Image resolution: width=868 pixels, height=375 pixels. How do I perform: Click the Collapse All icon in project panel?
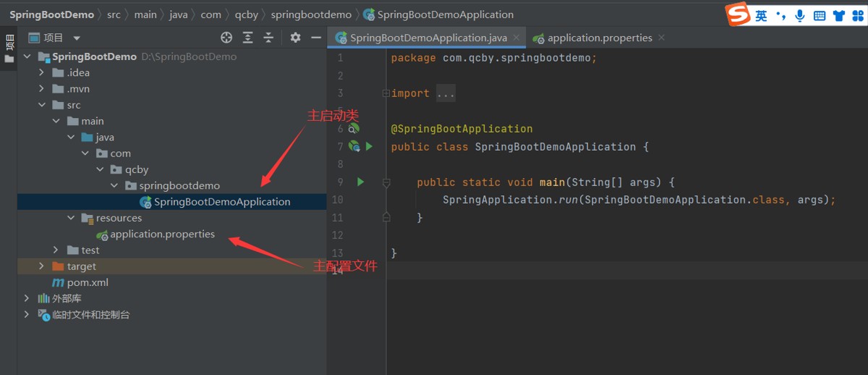pos(268,38)
